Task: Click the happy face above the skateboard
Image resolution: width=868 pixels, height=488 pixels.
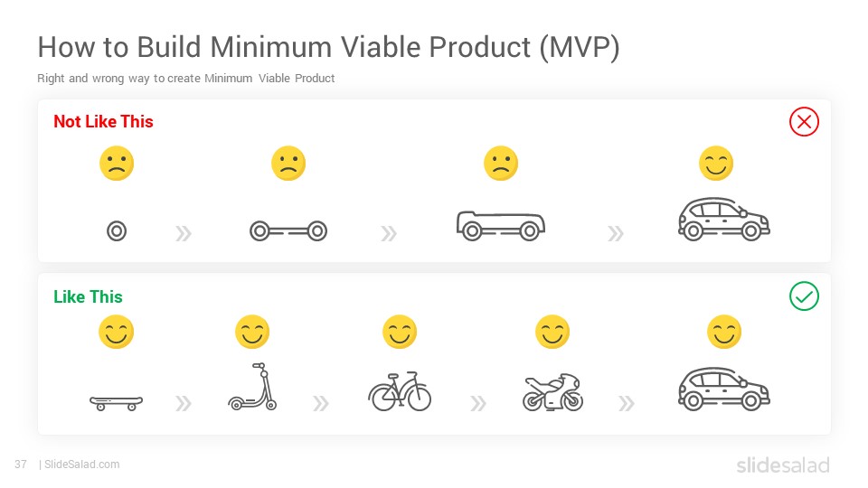Action: [x=117, y=332]
